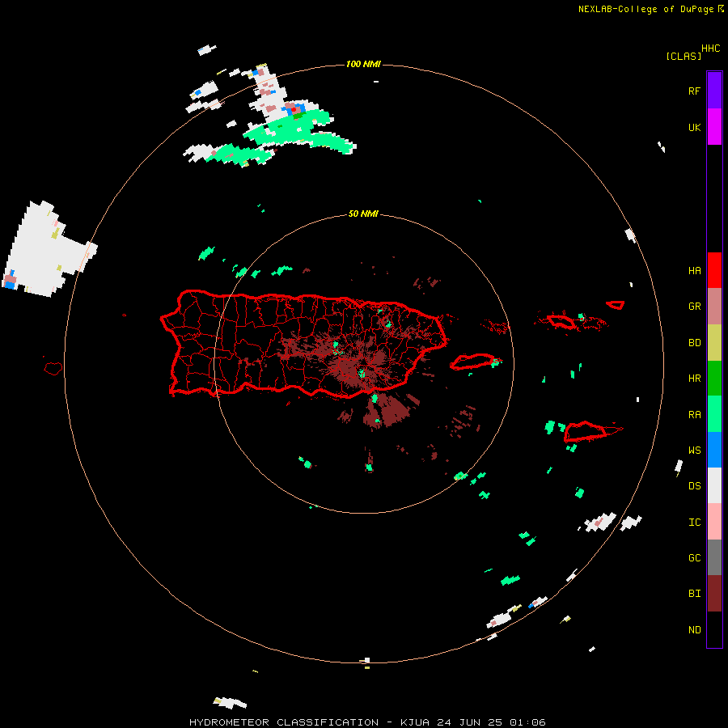
Task: Click the purple RF legend color swatch
Action: pos(714,90)
